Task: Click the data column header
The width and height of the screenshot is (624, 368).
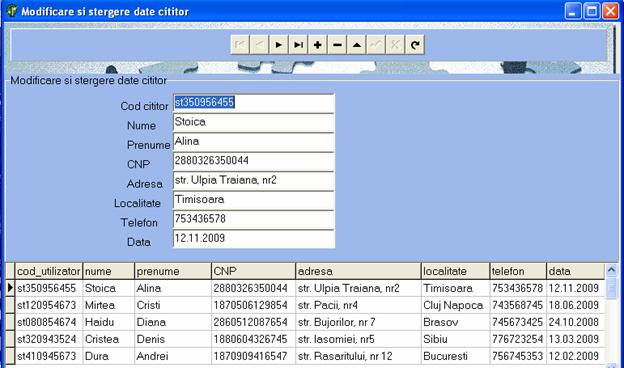Action: (575, 271)
